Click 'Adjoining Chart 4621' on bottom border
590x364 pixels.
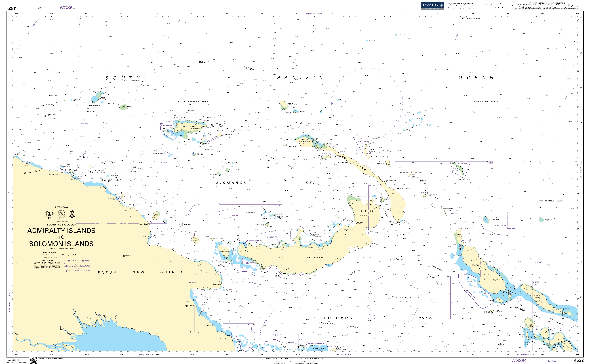pyautogui.click(x=344, y=355)
